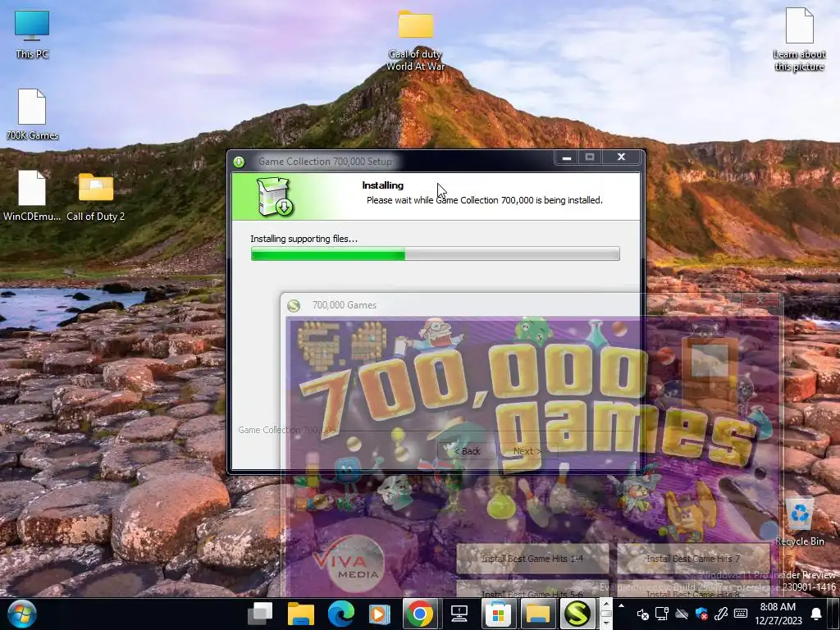Click Install Best Game Hits 7
The image size is (840, 630).
(693, 559)
